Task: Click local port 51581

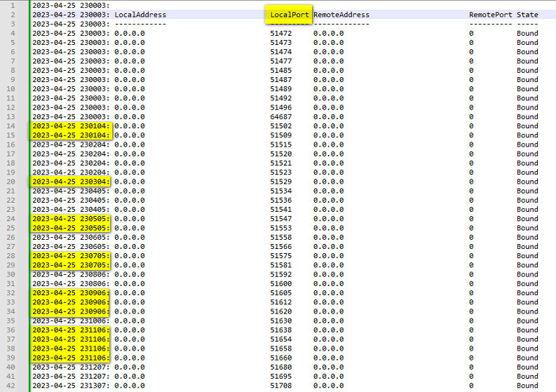Action: tap(281, 265)
